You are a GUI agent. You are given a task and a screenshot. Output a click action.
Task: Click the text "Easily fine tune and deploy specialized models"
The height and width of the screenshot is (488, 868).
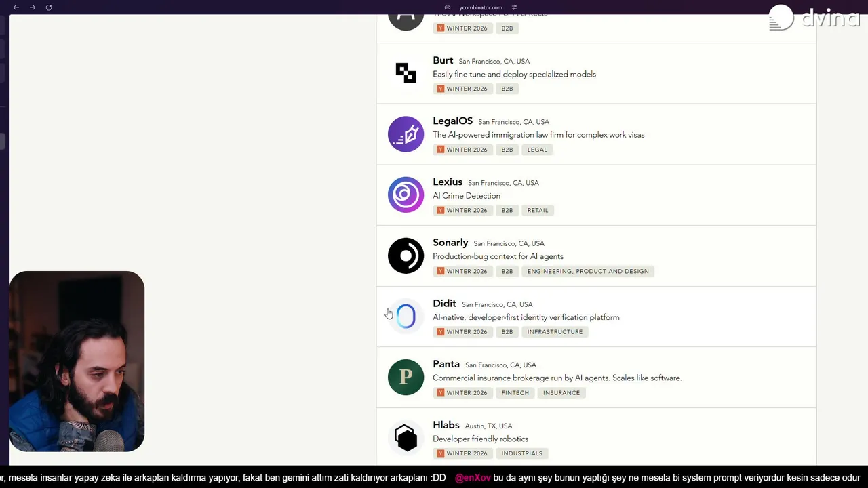point(514,74)
